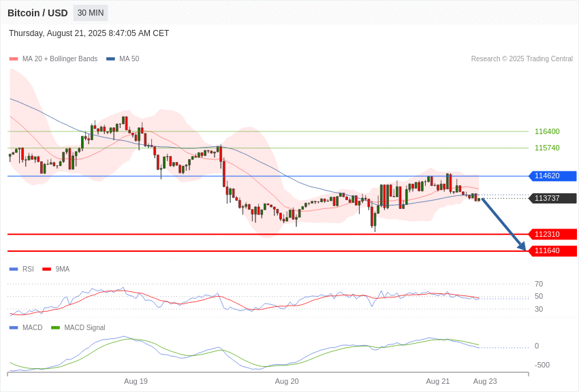This screenshot has height=392, width=579.
Task: Click the Aug 19 date on time axis
Action: (x=136, y=381)
